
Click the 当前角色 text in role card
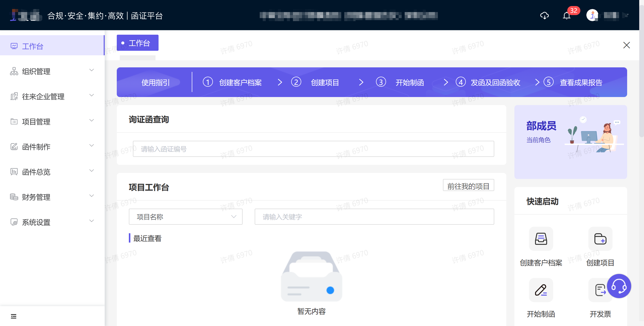click(539, 140)
